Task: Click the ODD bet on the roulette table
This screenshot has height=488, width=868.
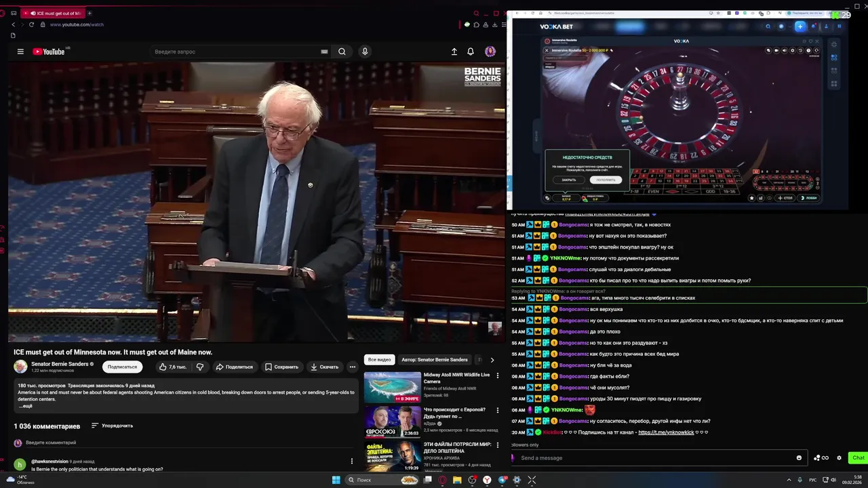Action: point(711,192)
